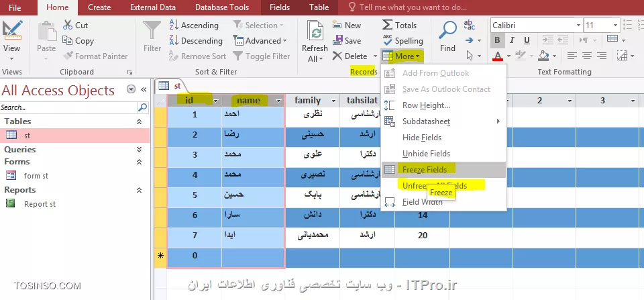Viewport: 644px width, 300px height.
Task: Copy selection with the Copy button
Action: click(x=78, y=41)
